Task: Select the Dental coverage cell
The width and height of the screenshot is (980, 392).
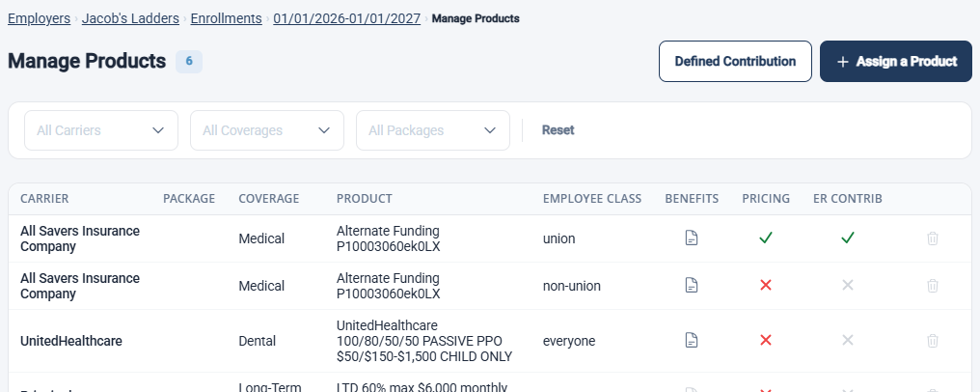Action: click(257, 341)
